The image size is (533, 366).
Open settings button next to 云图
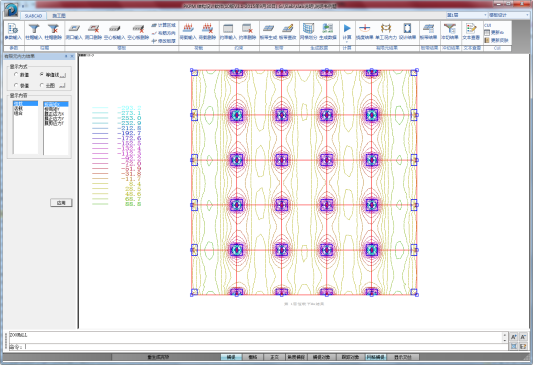(62, 86)
